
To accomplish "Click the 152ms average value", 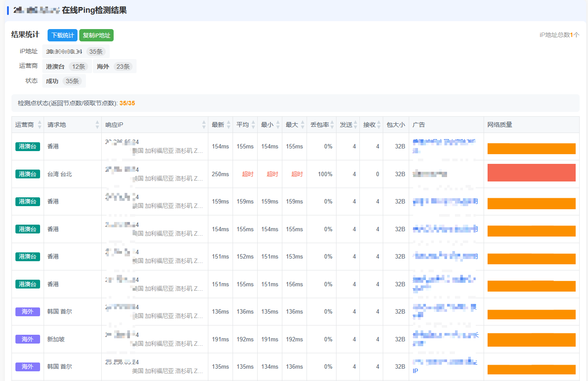I will [x=245, y=256].
